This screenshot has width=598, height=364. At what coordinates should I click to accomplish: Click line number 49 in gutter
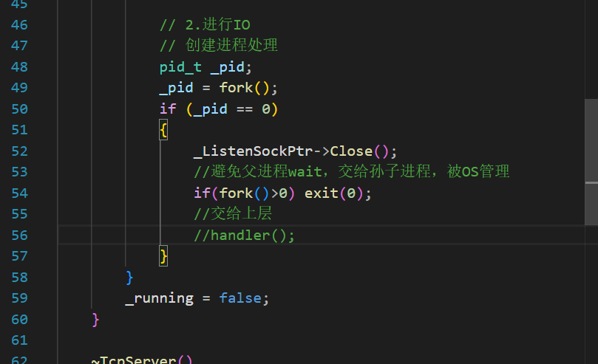(19, 88)
